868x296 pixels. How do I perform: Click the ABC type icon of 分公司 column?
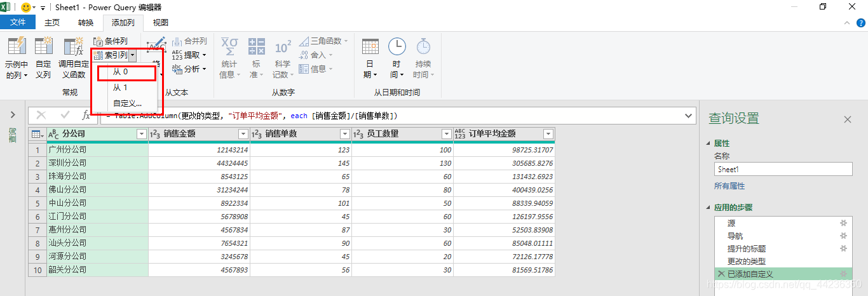(x=53, y=134)
